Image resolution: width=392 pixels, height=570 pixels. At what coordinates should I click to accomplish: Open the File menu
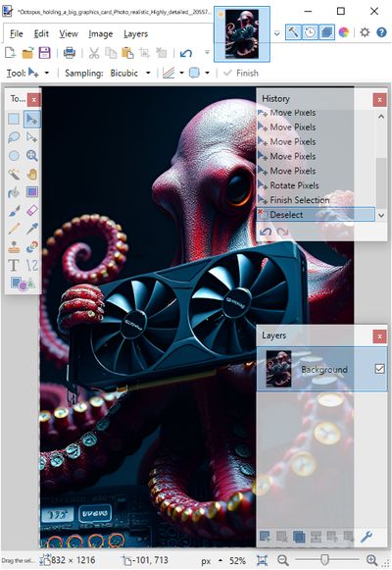coord(17,33)
